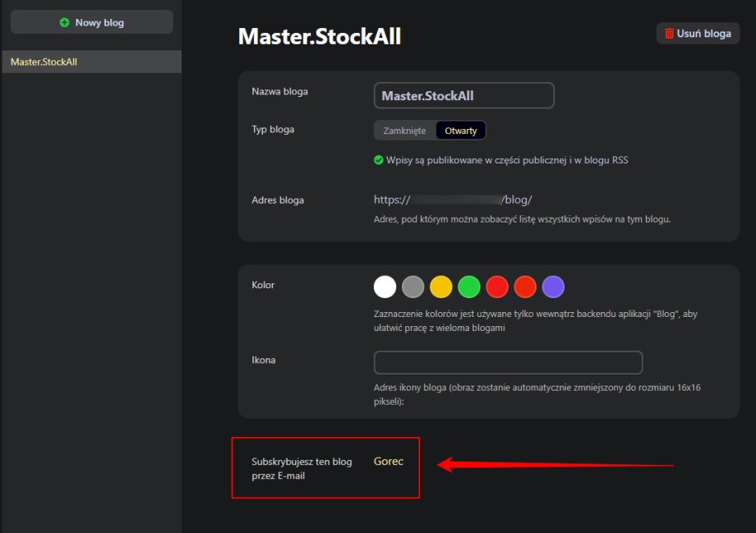Click the red trash icon for Usuń bloga
756x533 pixels.
669,34
